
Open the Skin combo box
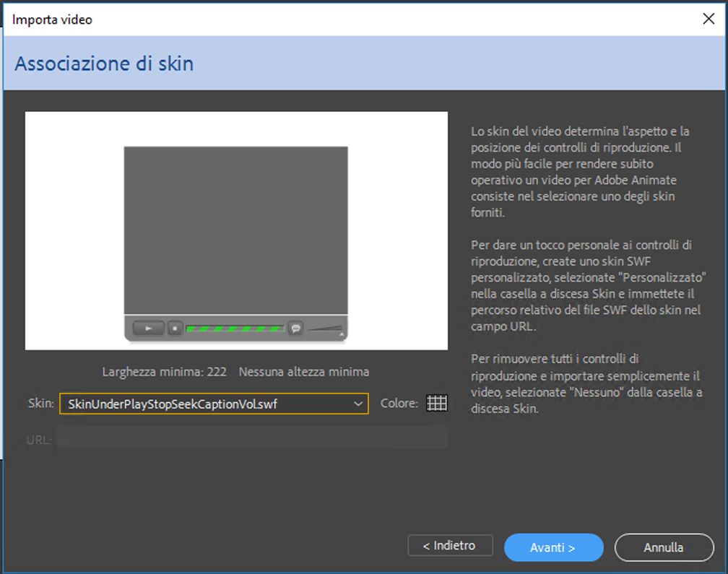click(213, 404)
